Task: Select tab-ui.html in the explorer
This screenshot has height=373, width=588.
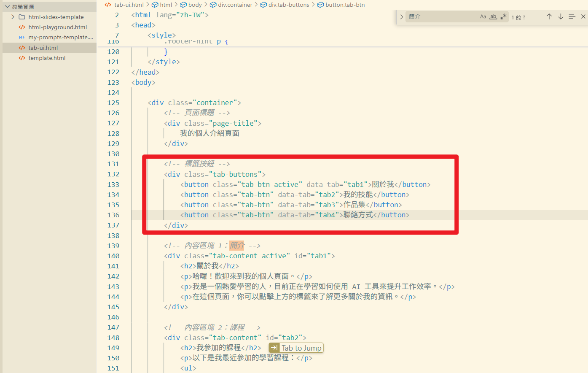Action: click(x=43, y=48)
